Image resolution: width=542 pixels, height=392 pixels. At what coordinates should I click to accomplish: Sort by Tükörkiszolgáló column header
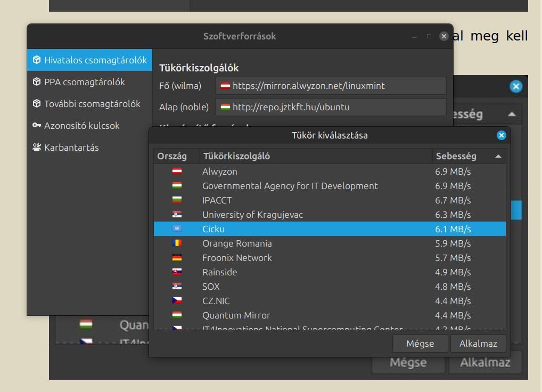tap(316, 156)
